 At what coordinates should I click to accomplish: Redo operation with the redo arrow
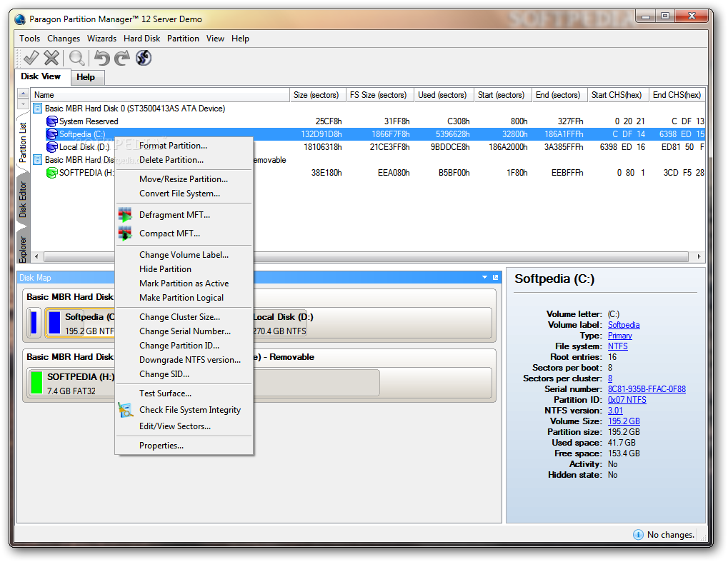pyautogui.click(x=122, y=58)
